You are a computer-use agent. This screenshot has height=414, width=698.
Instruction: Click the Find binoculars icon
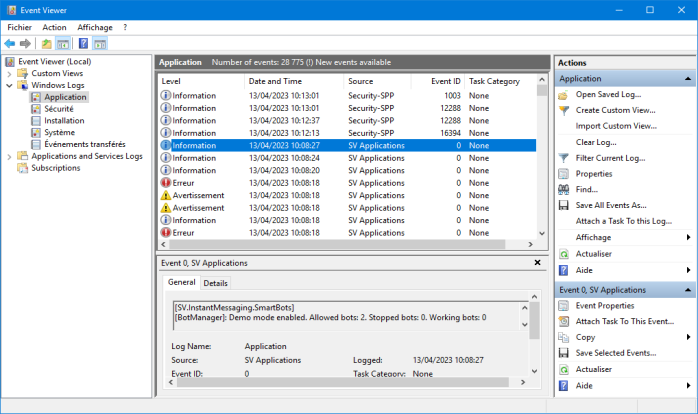[x=564, y=190]
